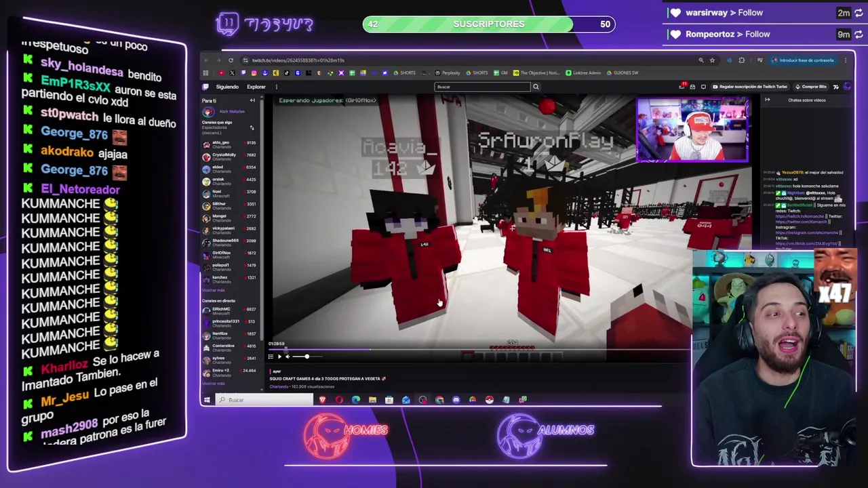Viewport: 868px width, 488px height.
Task: Open the Siguiendo tab
Action: point(227,87)
